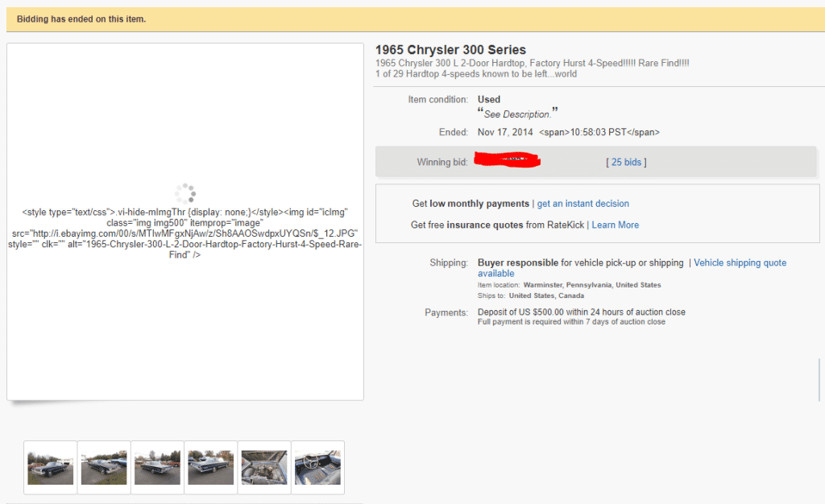Select the second car thumbnail image

point(104,468)
